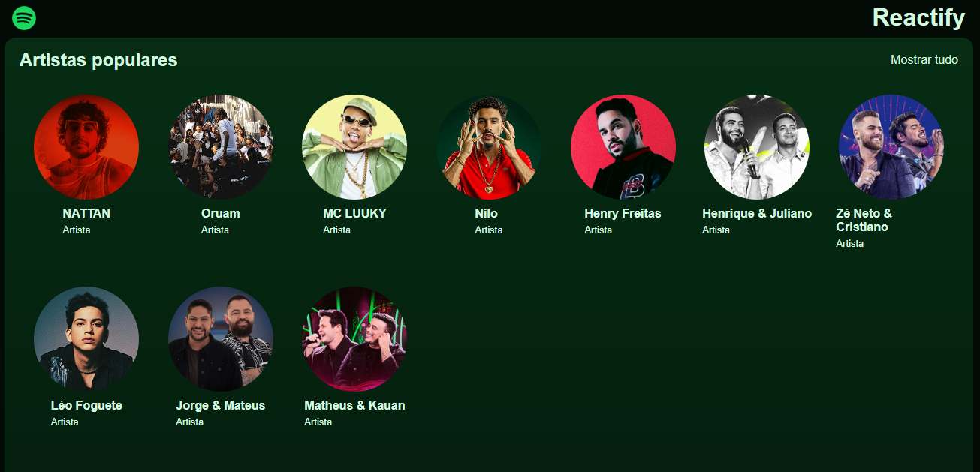Open Jorge & Mateus artist image

point(221,339)
